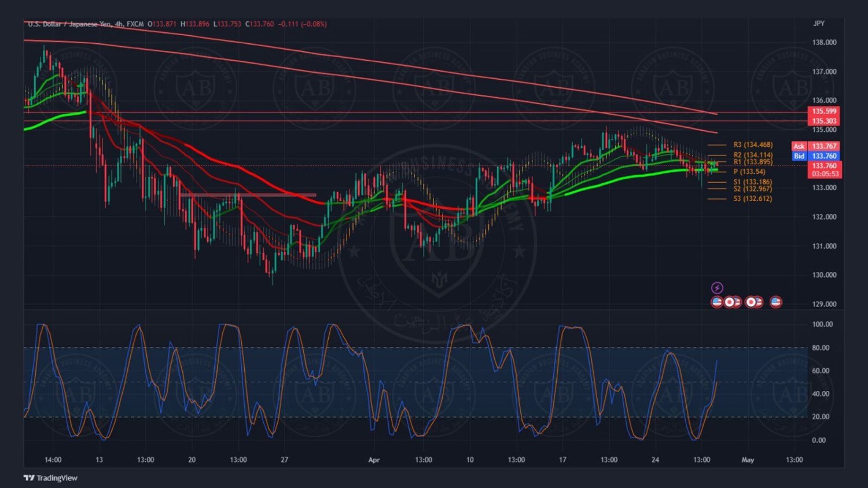868x488 pixels.
Task: Click the 03:05:53 bar countdown label
Action: click(x=825, y=174)
